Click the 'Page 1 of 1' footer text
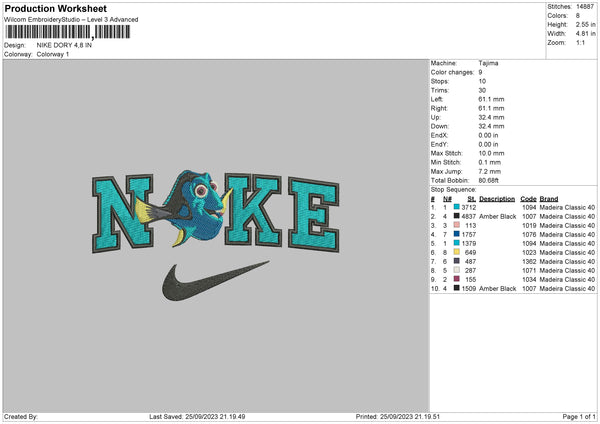The width and height of the screenshot is (600, 424). coord(579,416)
